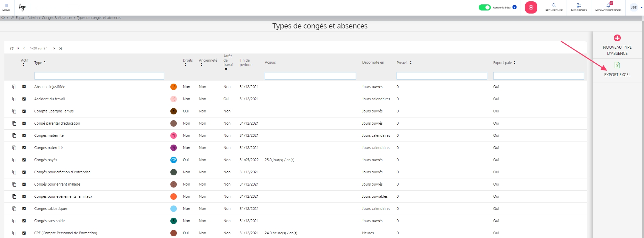Toggle the Activer la bêta switch
Screen dimensions: 644x238
(x=484, y=7)
